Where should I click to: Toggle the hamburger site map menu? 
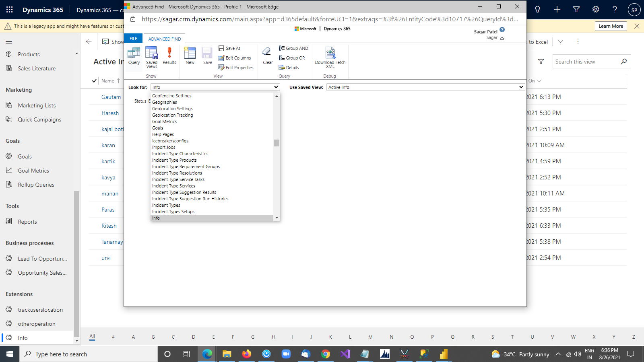tap(9, 41)
